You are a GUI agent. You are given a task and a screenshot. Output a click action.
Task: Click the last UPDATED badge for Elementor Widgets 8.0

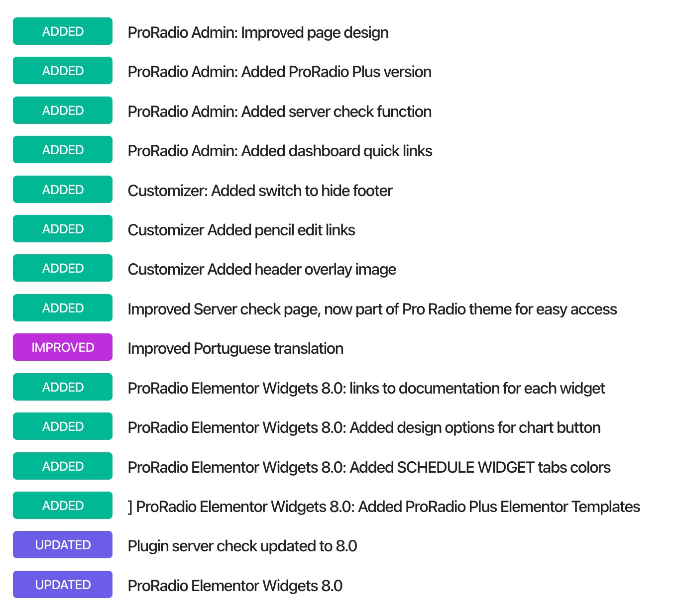pos(63,585)
